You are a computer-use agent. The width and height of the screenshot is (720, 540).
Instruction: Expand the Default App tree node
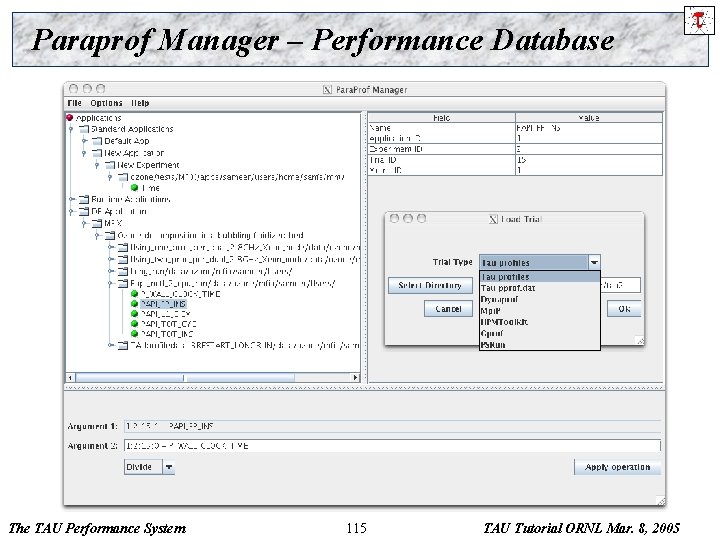84,141
